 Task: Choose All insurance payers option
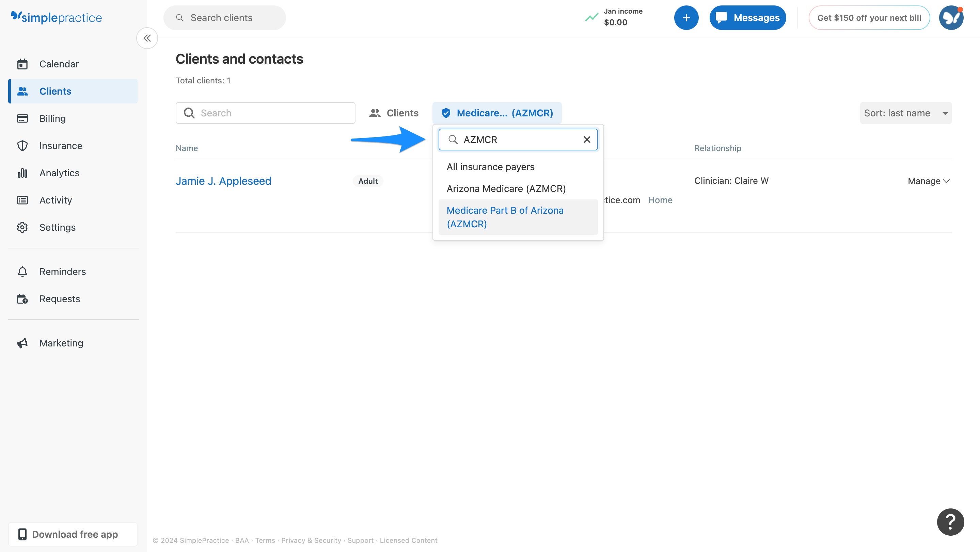click(x=491, y=166)
